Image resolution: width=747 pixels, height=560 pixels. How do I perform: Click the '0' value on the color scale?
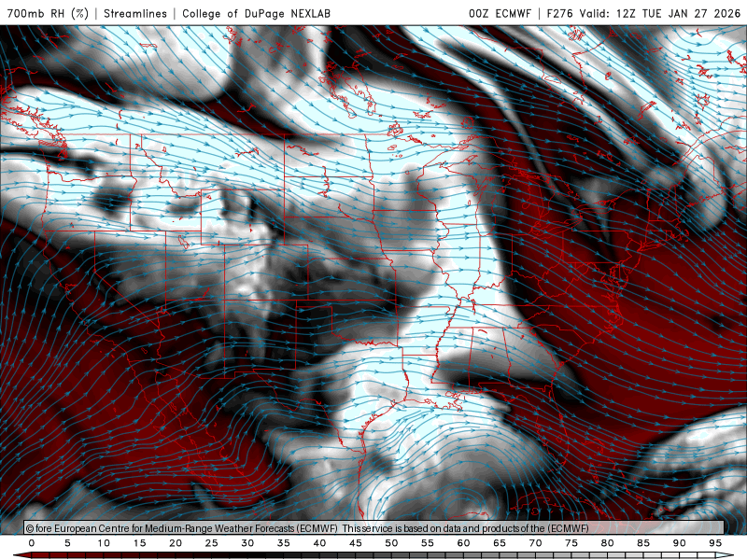tap(32, 543)
